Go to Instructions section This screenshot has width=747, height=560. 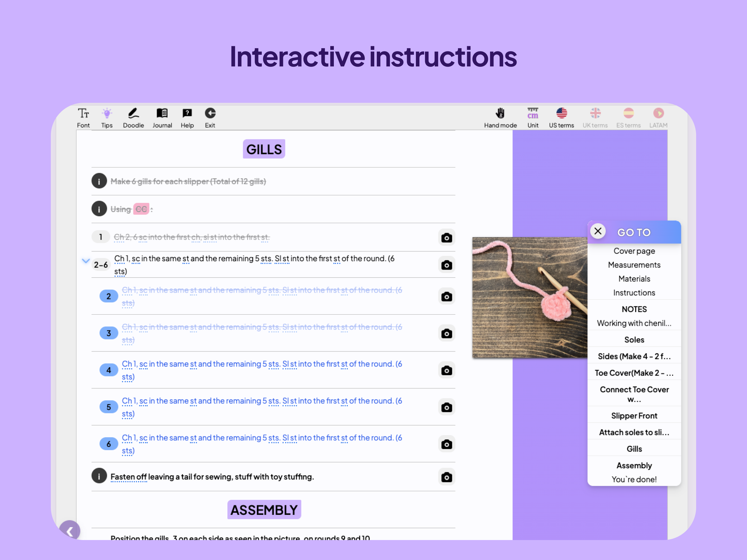(634, 293)
